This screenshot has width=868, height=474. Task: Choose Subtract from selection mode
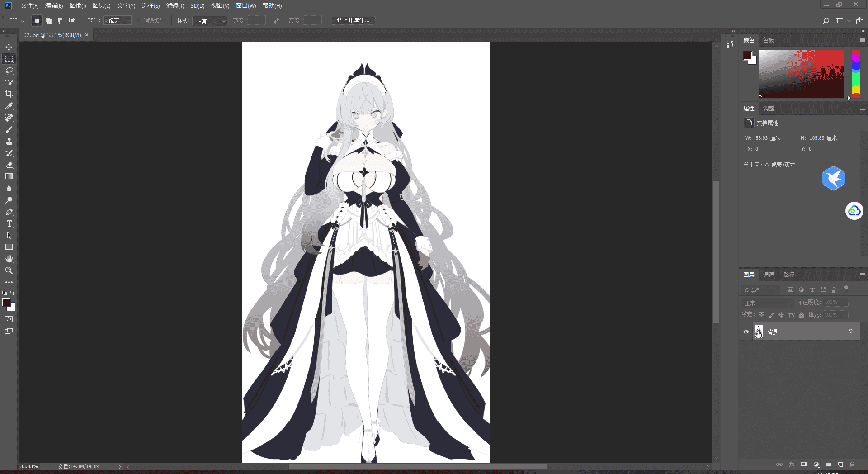tap(61, 21)
